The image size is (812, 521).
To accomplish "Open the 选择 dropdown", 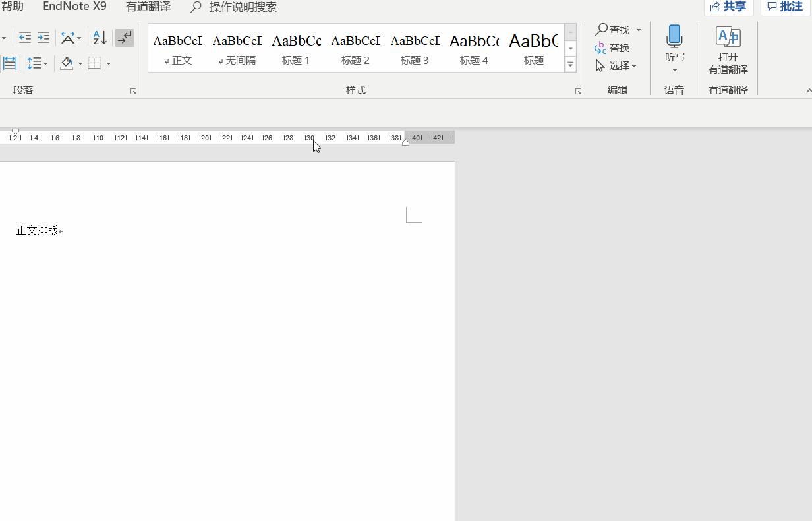I will [x=616, y=65].
